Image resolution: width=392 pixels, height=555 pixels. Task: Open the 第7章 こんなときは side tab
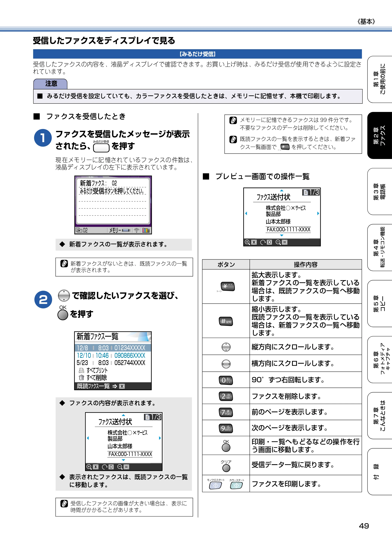(x=379, y=416)
